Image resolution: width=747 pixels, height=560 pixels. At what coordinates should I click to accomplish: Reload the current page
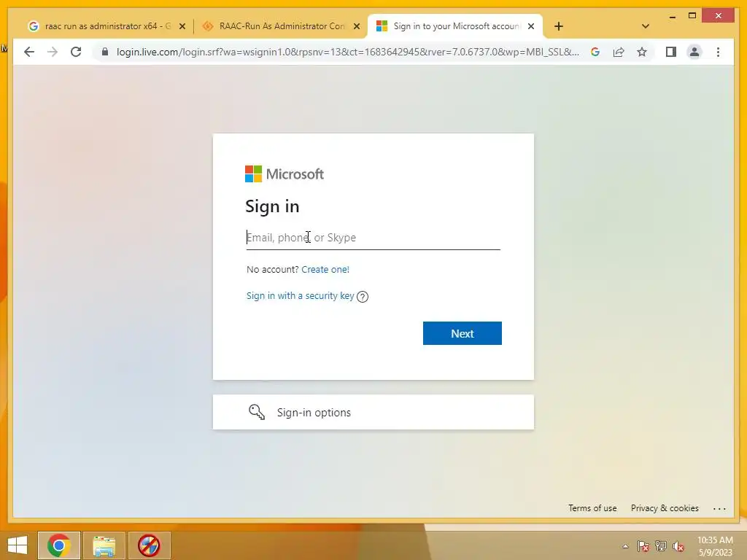pos(76,52)
